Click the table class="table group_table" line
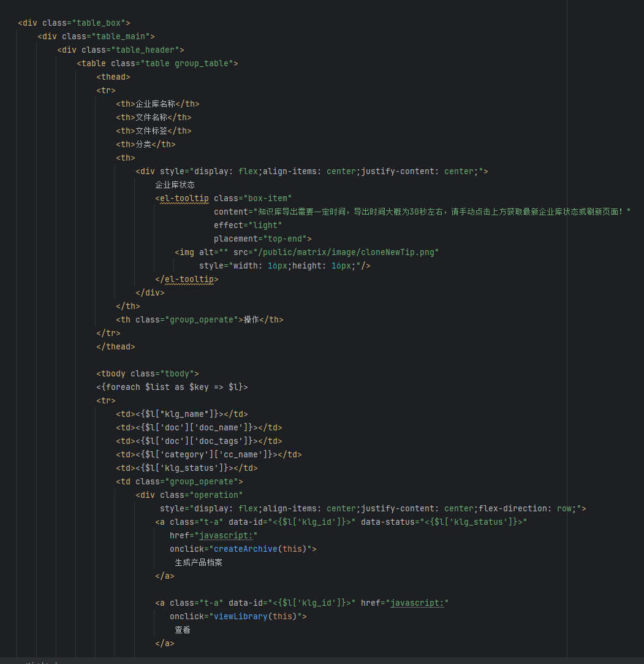 [157, 64]
